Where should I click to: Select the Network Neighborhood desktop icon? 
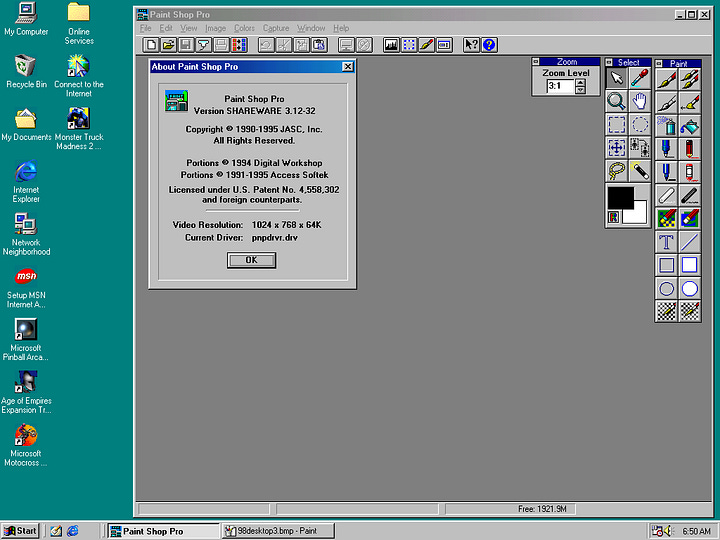click(x=26, y=234)
